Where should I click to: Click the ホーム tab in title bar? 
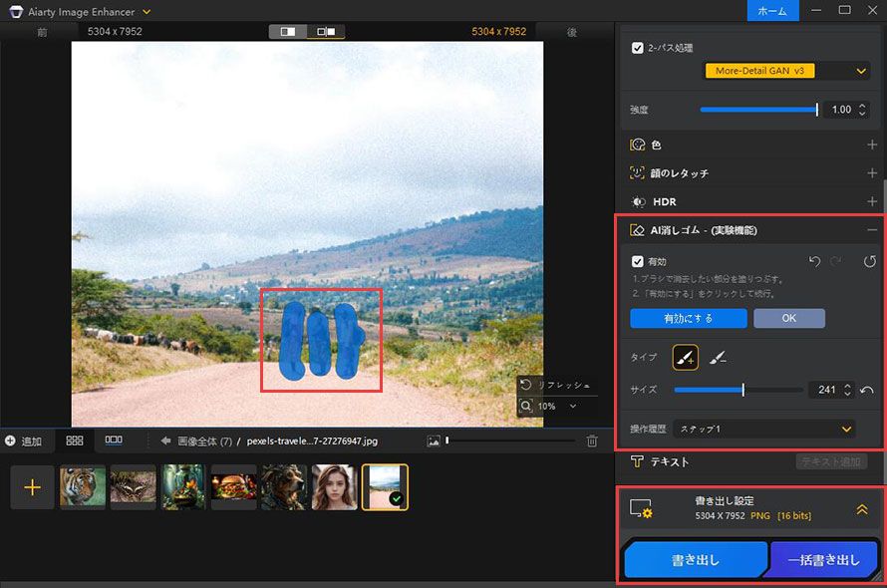(x=772, y=11)
